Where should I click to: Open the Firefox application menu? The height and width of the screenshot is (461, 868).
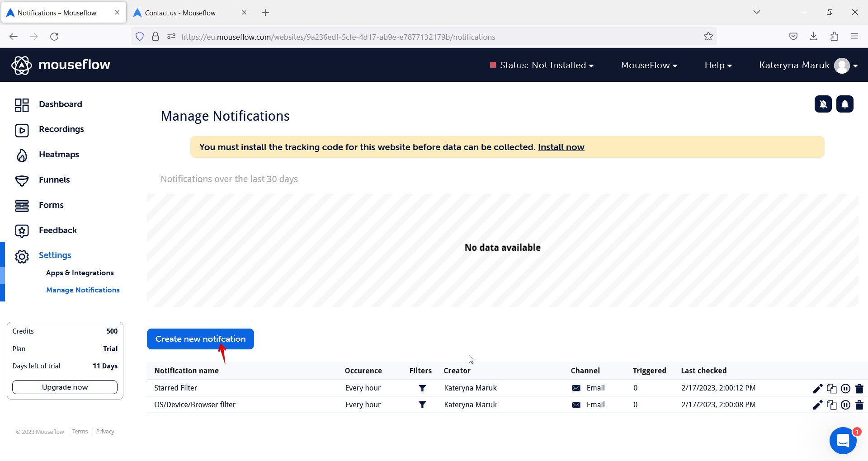(x=854, y=37)
